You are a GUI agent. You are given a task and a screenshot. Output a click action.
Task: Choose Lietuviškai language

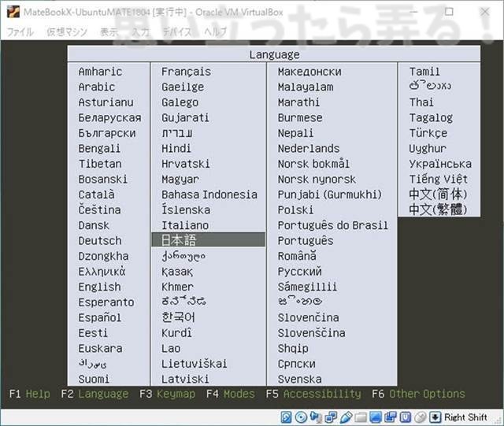tap(195, 364)
